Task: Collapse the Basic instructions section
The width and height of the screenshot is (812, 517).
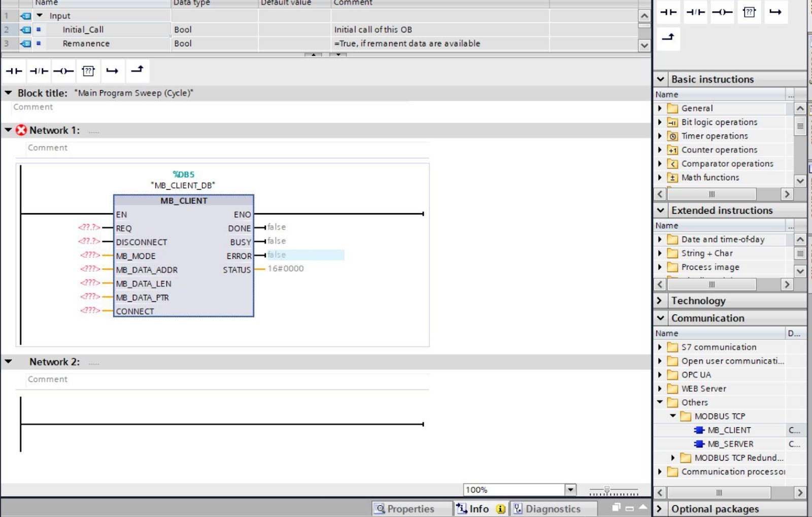Action: coord(661,79)
